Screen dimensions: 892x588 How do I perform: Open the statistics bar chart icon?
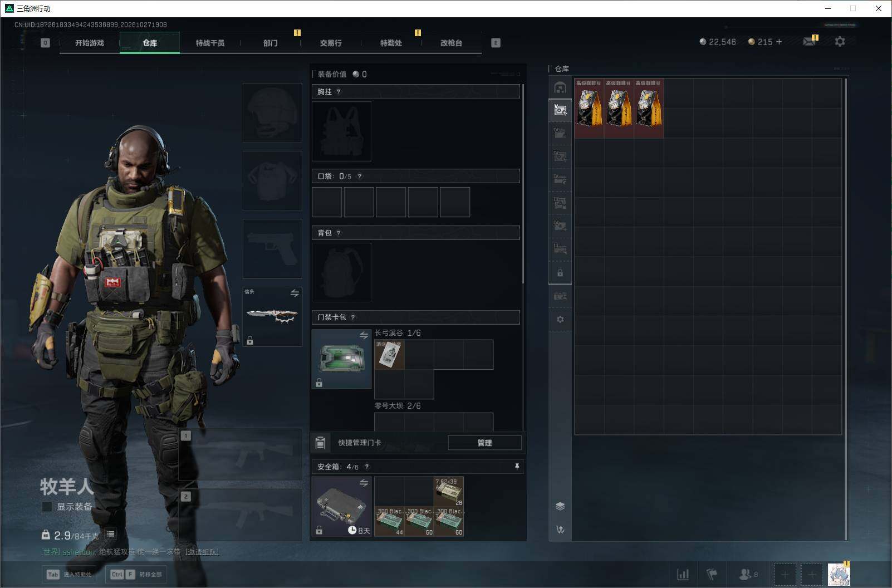[x=683, y=574]
